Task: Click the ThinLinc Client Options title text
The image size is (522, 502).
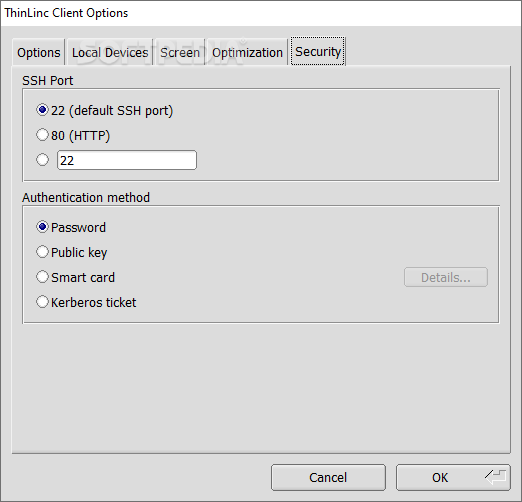Action: click(66, 13)
